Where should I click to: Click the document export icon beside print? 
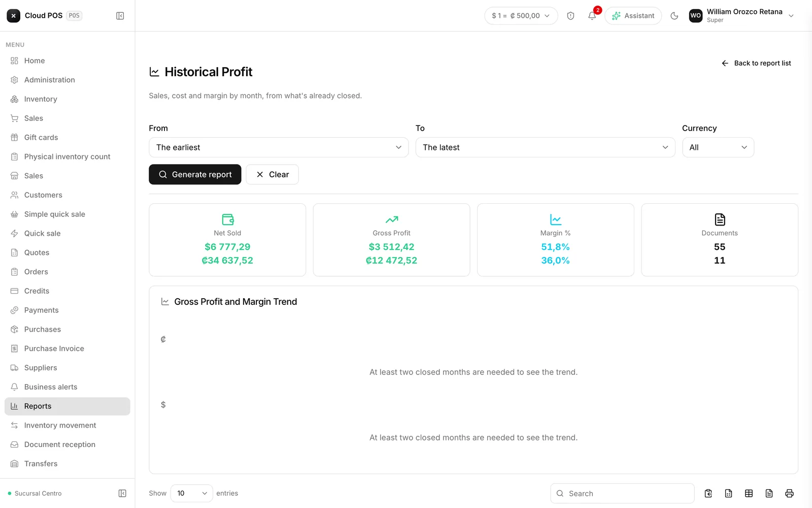click(x=769, y=493)
